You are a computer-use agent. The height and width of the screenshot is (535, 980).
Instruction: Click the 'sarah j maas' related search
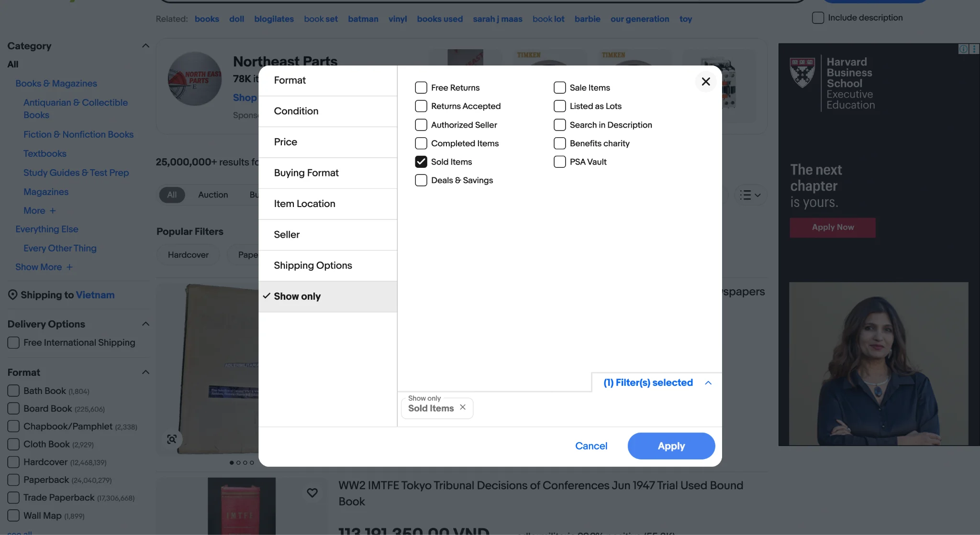pos(498,19)
